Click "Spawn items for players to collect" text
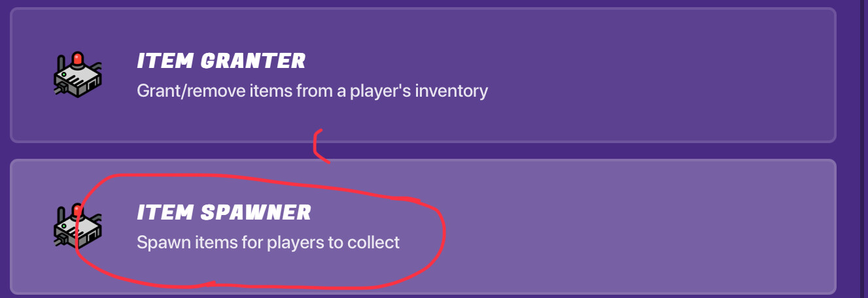 [268, 242]
